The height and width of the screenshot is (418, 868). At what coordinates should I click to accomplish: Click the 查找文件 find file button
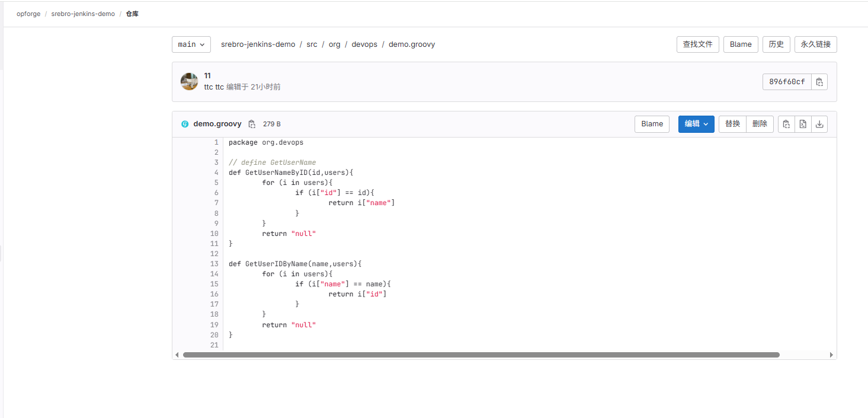click(698, 44)
